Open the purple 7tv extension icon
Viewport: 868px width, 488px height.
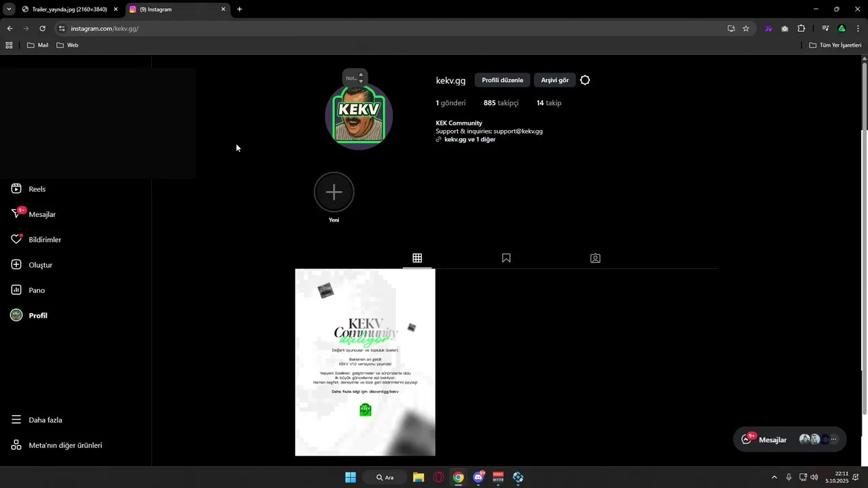[x=768, y=28]
